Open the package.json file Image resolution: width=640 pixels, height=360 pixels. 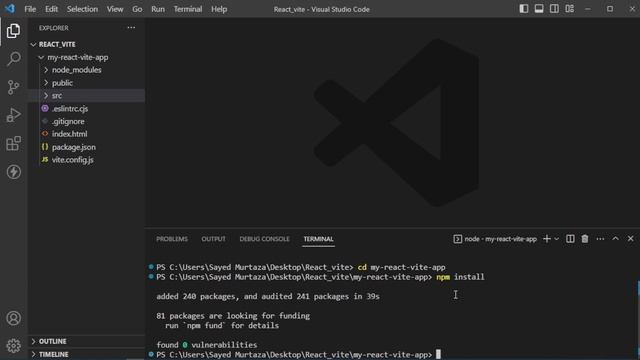tap(87, 147)
